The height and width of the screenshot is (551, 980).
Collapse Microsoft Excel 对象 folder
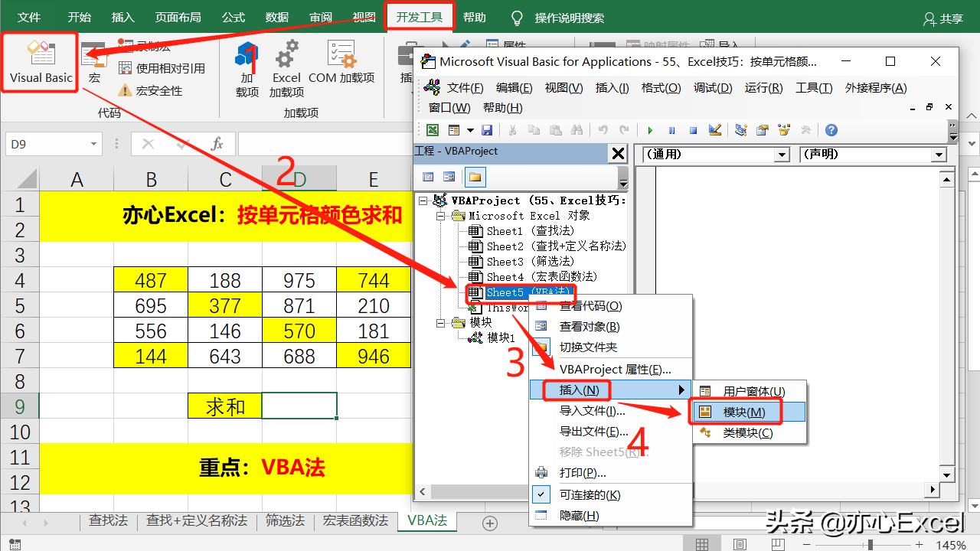click(442, 216)
